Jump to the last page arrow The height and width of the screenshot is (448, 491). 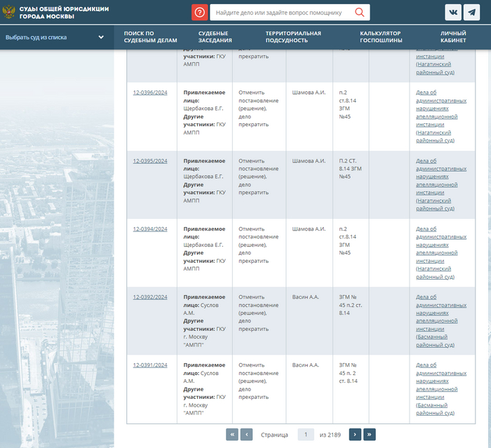(x=370, y=435)
